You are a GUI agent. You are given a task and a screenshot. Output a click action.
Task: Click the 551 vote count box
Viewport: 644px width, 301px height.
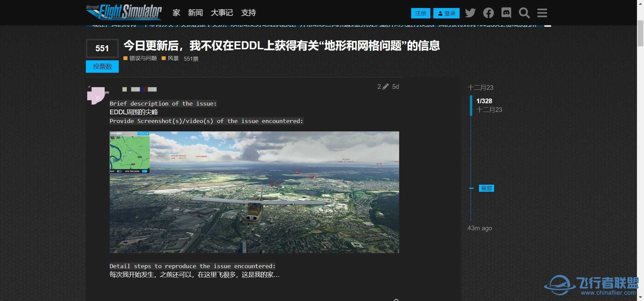[x=102, y=48]
